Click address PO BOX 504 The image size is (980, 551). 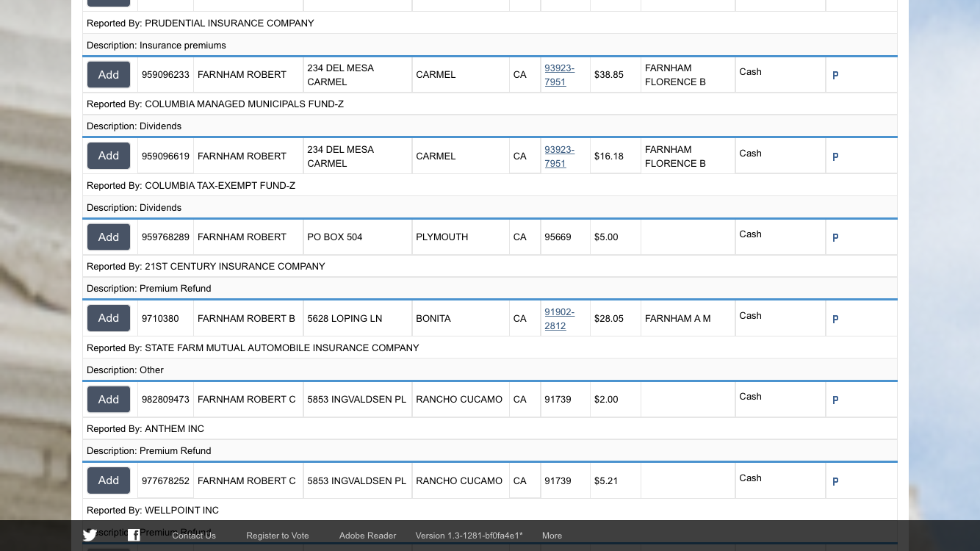(x=335, y=237)
